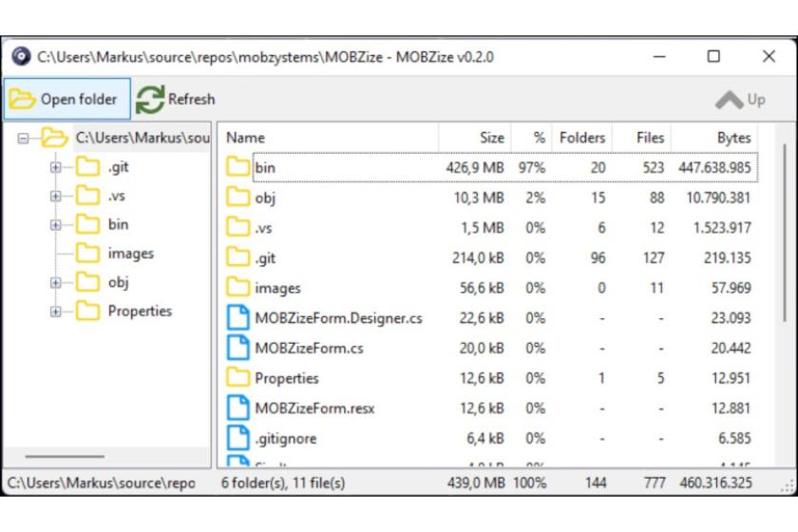Select MOBZizeForm.cs file name
Screen dimensions: 798x532
[x=309, y=348]
